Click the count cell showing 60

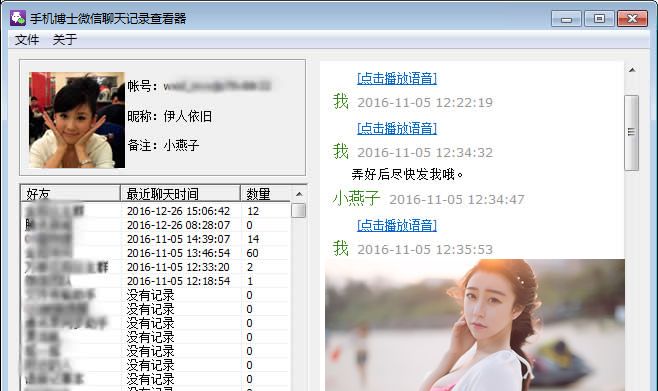(253, 253)
